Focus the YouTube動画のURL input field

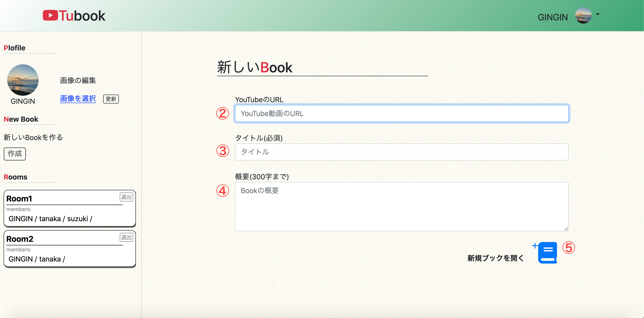point(402,113)
